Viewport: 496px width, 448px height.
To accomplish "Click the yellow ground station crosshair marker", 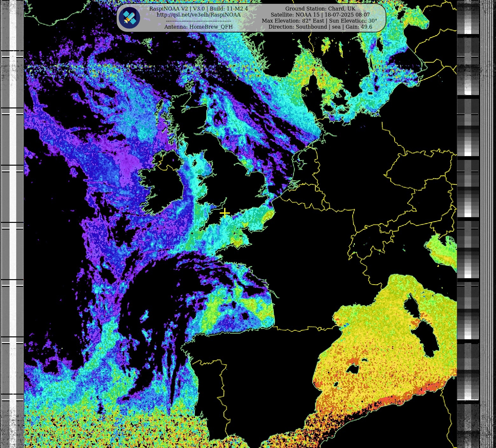I will point(224,213).
